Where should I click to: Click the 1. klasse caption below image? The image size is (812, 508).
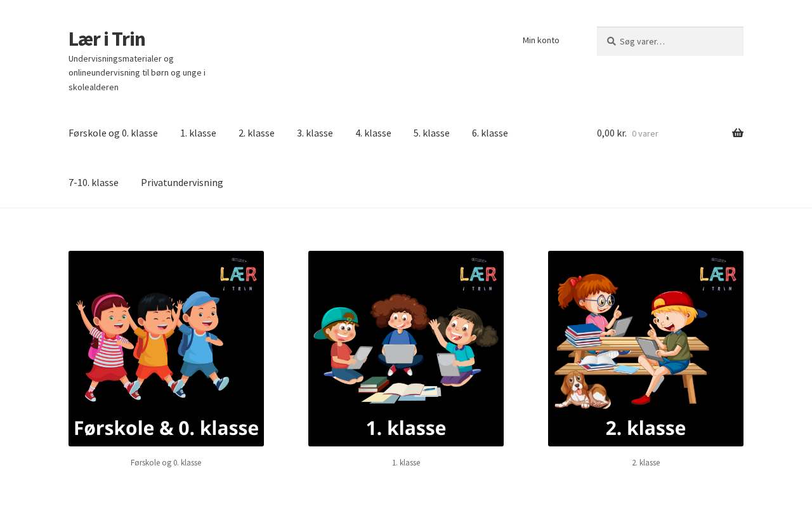[406, 463]
